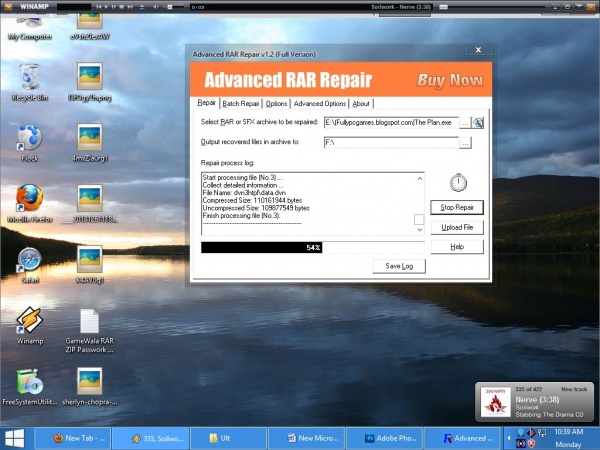The height and width of the screenshot is (450, 600).
Task: Skip to previous track in Winamp bar
Action: 99,7
